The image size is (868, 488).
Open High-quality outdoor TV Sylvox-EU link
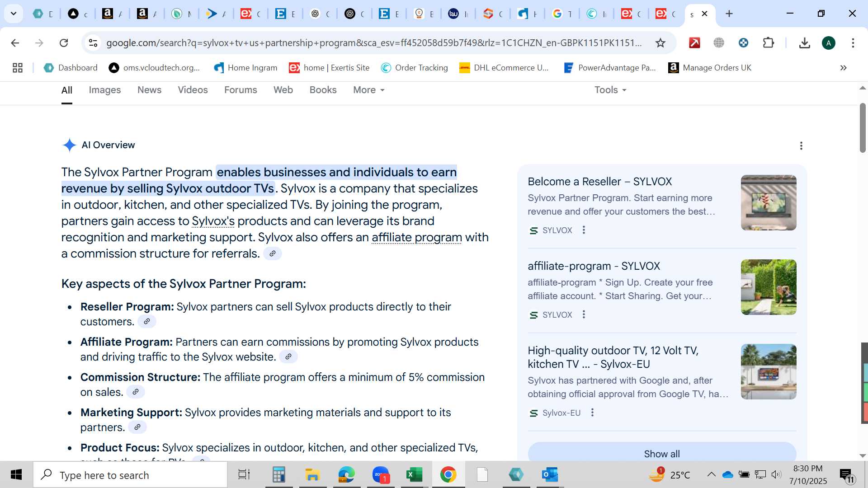[x=613, y=357]
